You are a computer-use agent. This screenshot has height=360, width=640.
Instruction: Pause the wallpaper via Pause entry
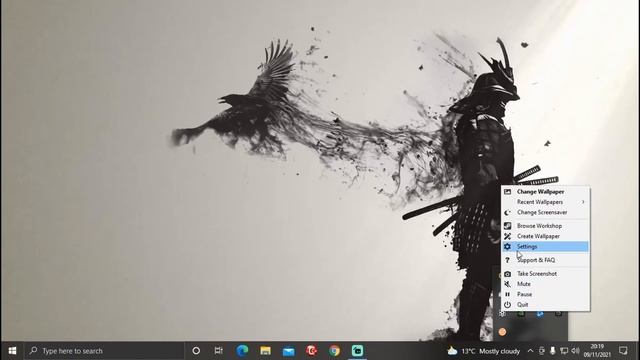tap(545, 294)
